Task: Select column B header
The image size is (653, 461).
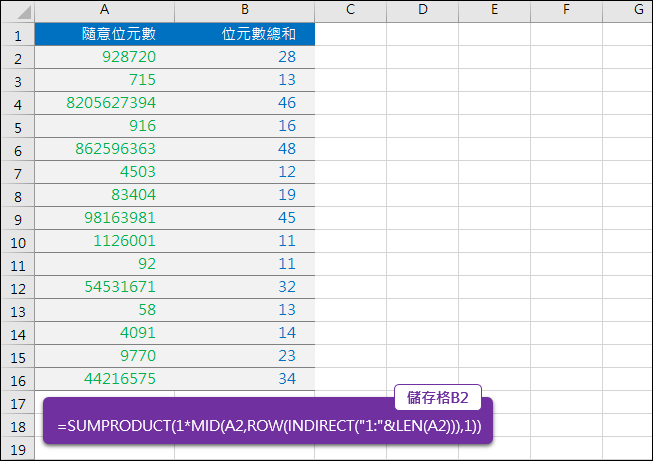Action: pos(244,11)
